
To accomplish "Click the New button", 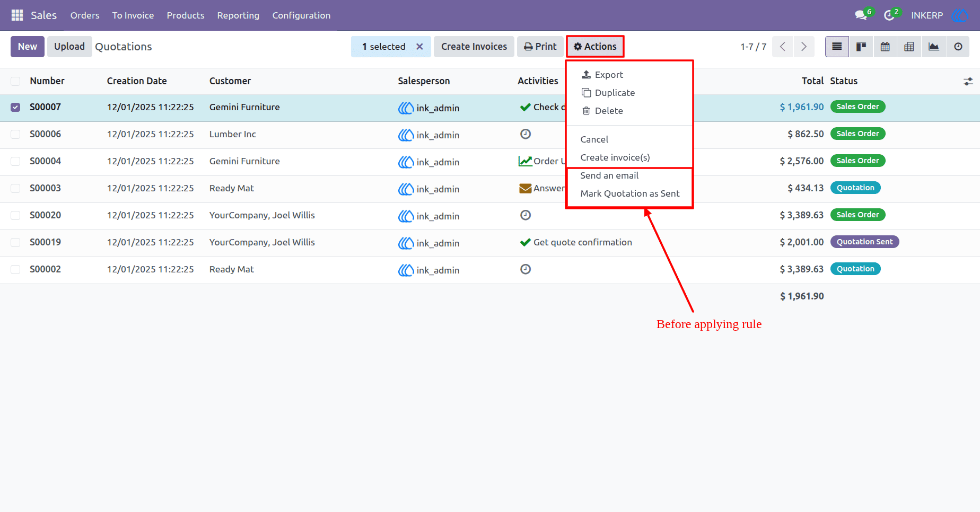I will tap(28, 47).
